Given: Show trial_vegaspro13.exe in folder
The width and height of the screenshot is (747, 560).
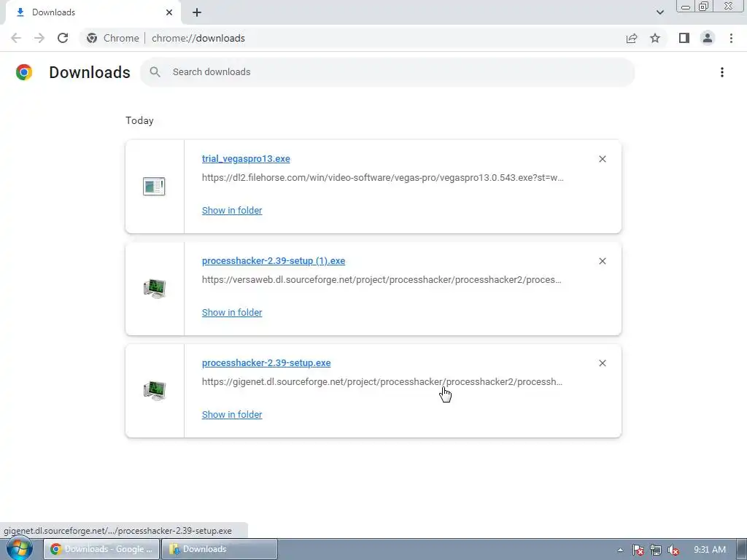Looking at the screenshot, I should [232, 211].
